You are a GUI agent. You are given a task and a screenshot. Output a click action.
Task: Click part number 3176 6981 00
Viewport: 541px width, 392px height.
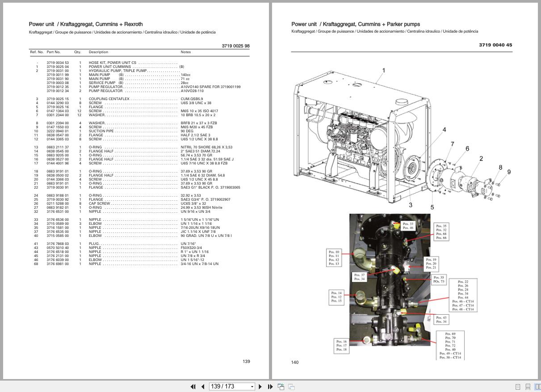pyautogui.click(x=58, y=264)
